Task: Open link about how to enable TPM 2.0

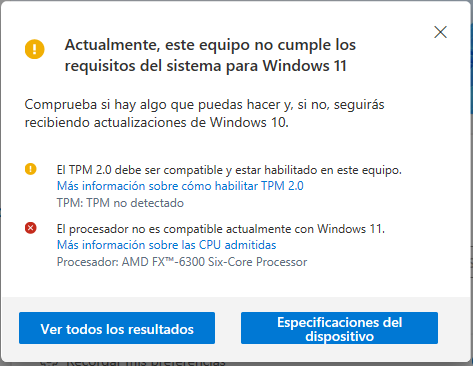Action: (x=180, y=186)
